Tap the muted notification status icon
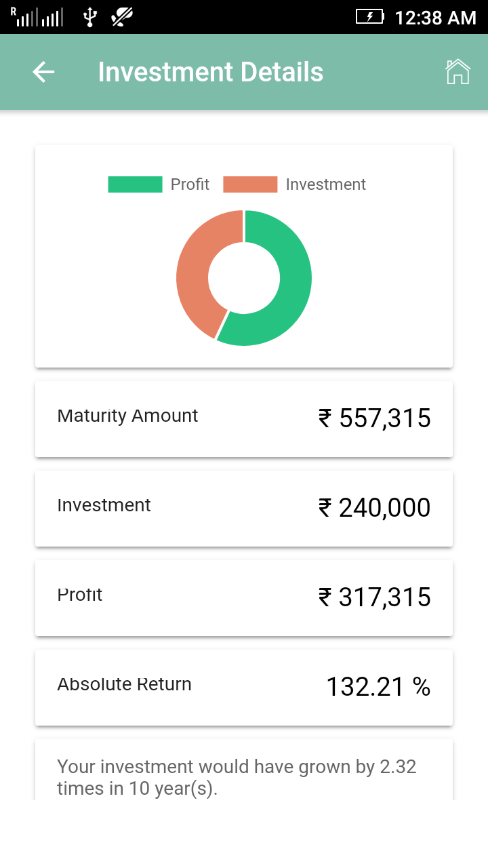The height and width of the screenshot is (868, 488). pyautogui.click(x=122, y=17)
